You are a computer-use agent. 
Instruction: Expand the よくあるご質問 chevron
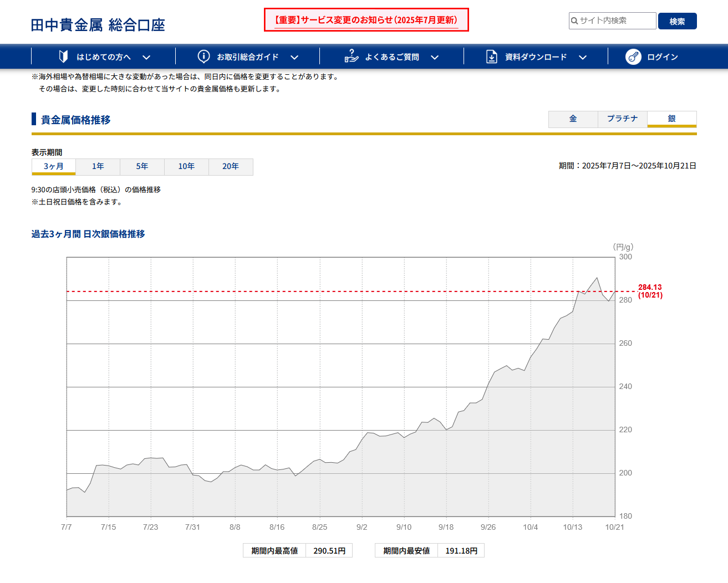point(435,57)
